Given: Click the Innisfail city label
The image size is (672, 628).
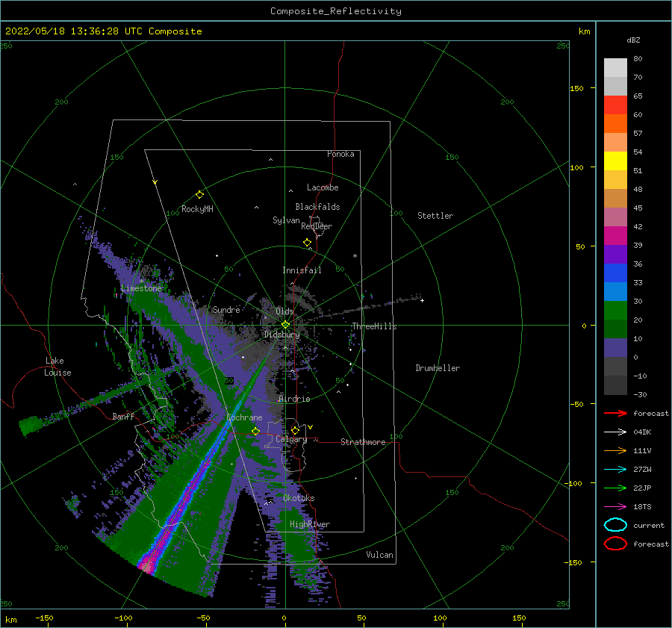Looking at the screenshot, I should pos(302,270).
